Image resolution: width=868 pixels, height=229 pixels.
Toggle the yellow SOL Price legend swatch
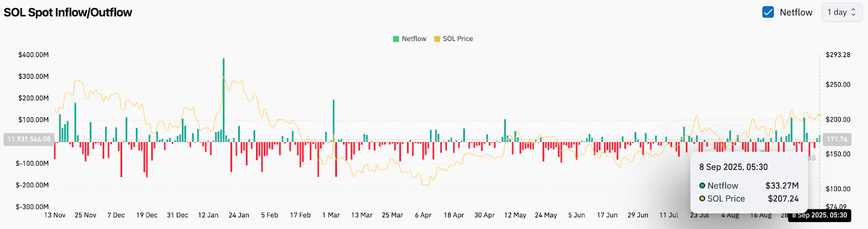point(437,39)
